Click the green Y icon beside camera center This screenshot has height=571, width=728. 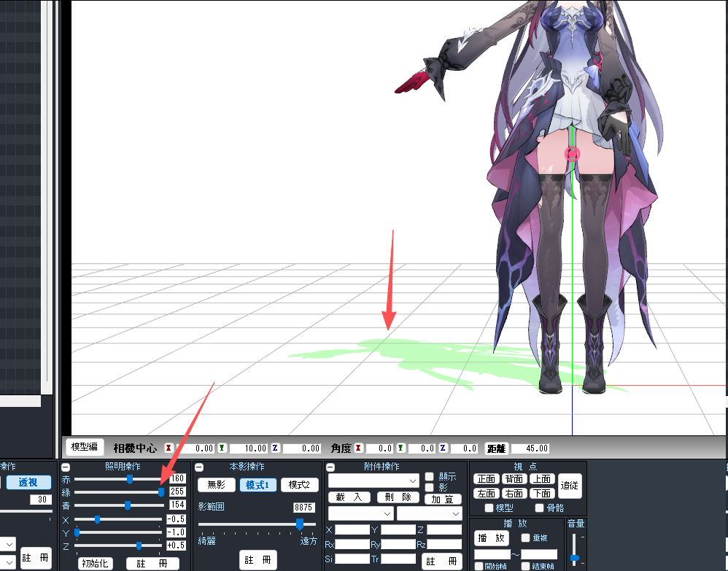(222, 448)
